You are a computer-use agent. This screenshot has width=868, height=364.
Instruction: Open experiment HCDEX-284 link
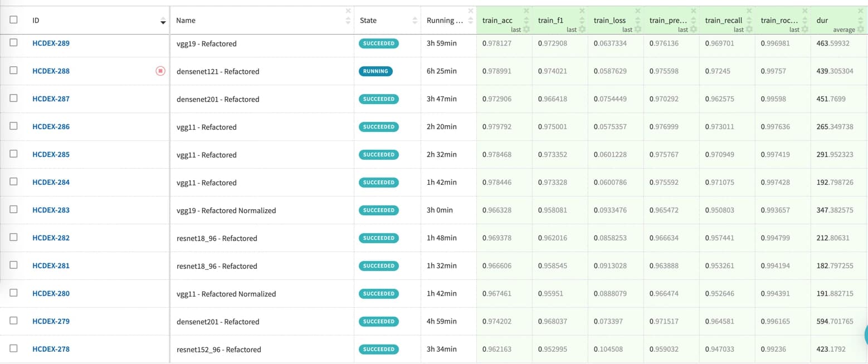click(x=51, y=182)
